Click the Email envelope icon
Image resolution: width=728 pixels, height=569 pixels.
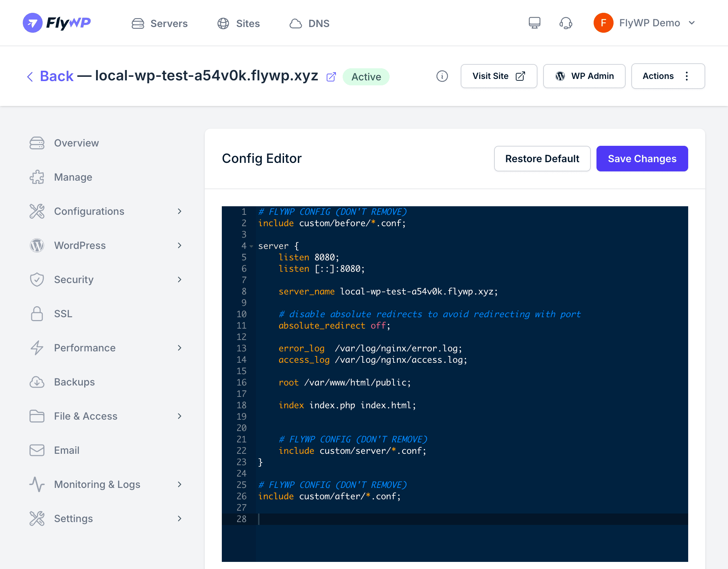(37, 450)
